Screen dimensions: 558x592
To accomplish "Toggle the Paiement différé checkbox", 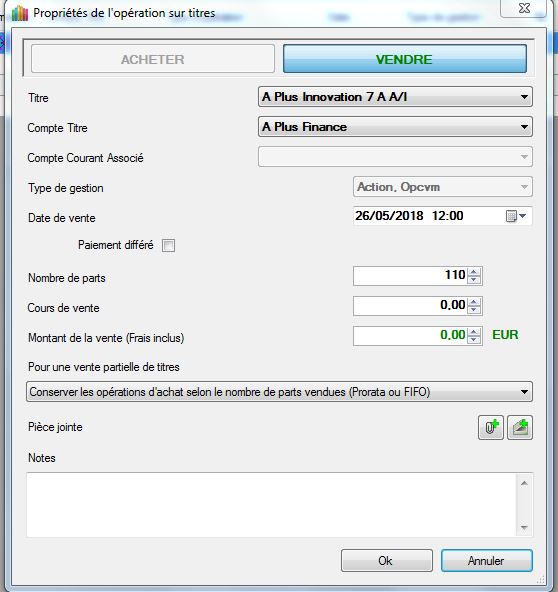I will (x=168, y=245).
